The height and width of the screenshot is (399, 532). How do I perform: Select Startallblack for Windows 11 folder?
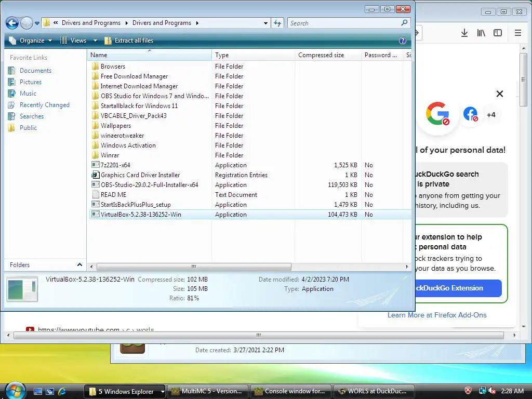(x=135, y=105)
